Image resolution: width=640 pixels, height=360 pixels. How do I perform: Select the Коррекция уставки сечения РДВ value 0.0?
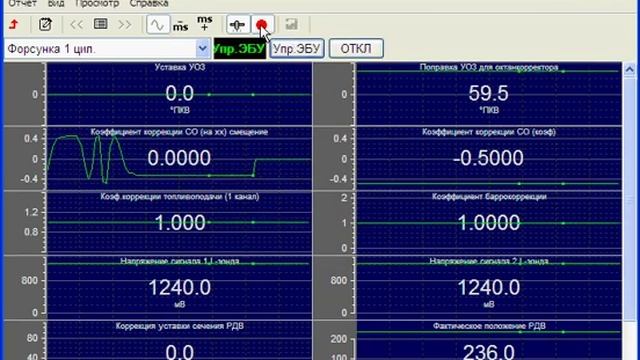180,352
